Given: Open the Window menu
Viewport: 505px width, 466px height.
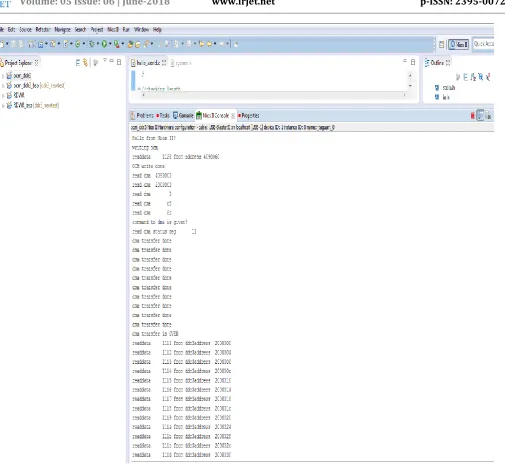Looking at the screenshot, I should click(141, 30).
